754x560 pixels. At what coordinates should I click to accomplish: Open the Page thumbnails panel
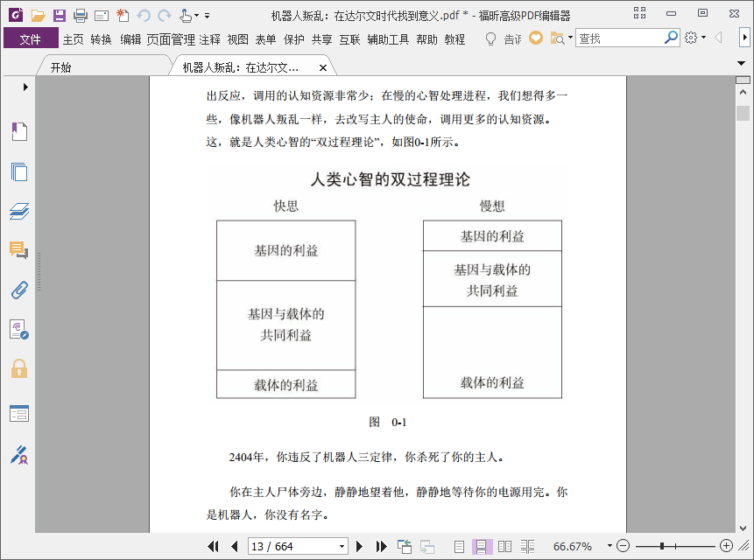coord(19,171)
